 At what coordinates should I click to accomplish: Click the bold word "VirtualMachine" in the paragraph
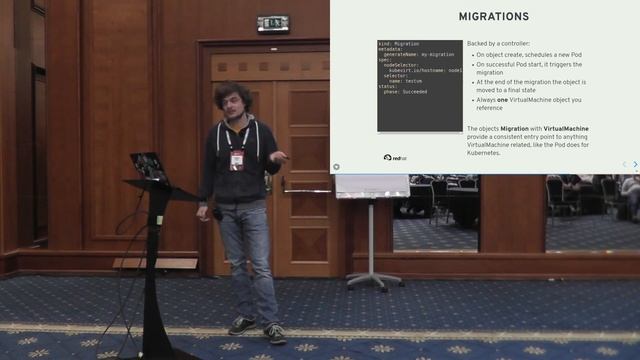pos(566,129)
